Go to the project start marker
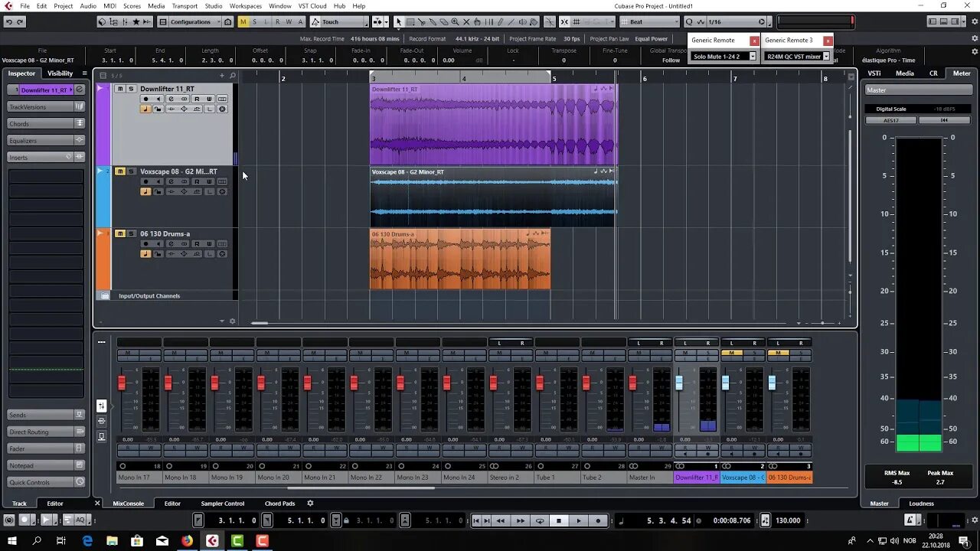 click(476, 520)
